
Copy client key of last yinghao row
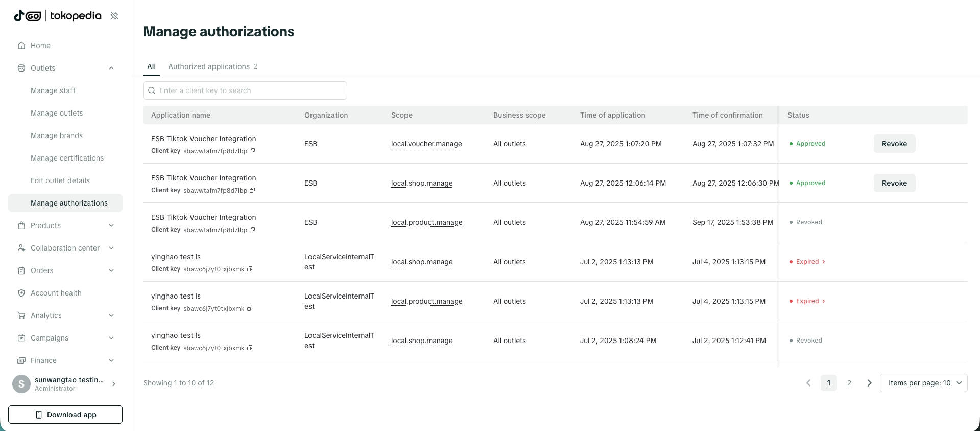(250, 348)
